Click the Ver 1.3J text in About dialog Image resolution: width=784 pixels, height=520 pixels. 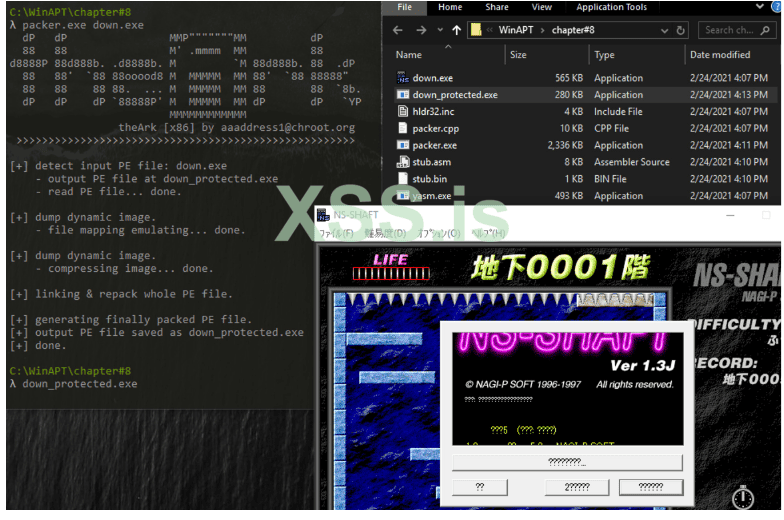(x=642, y=366)
